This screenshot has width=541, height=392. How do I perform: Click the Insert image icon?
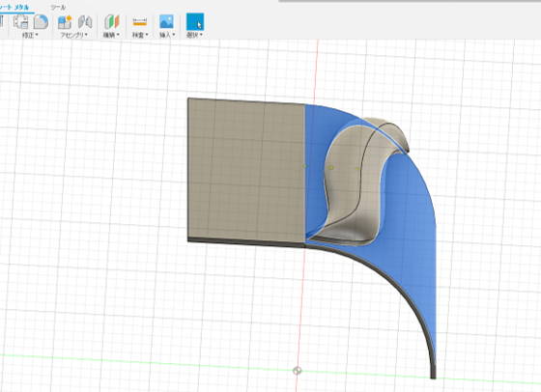click(166, 21)
